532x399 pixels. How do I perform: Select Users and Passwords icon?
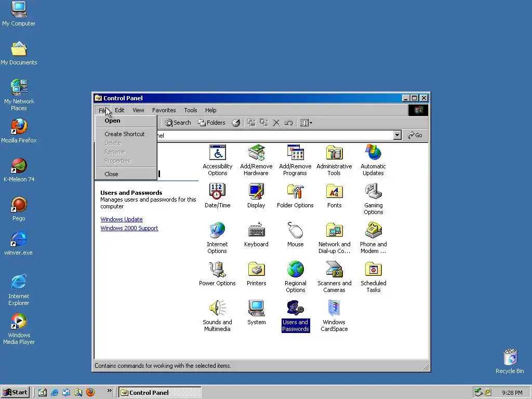295,316
